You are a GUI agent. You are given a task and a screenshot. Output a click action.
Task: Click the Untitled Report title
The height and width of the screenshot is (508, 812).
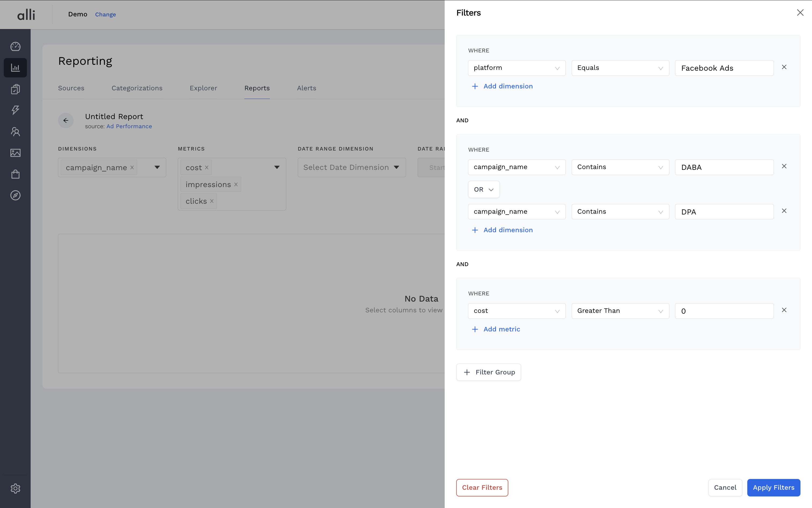point(114,117)
